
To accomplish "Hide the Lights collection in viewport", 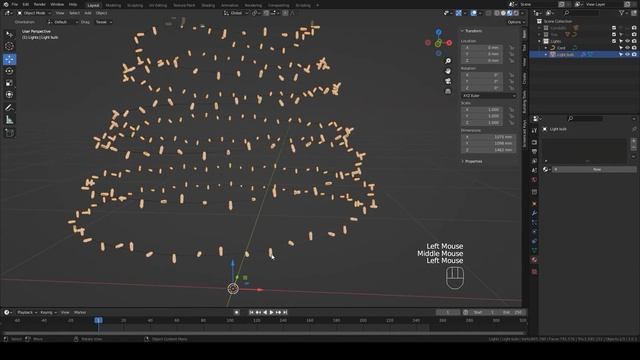I will (x=627, y=41).
